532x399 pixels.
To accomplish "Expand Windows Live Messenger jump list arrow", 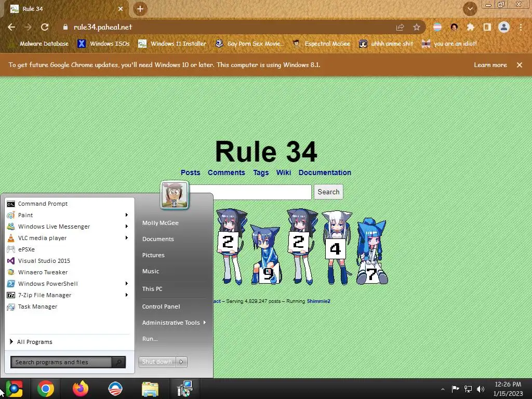I will [127, 227].
